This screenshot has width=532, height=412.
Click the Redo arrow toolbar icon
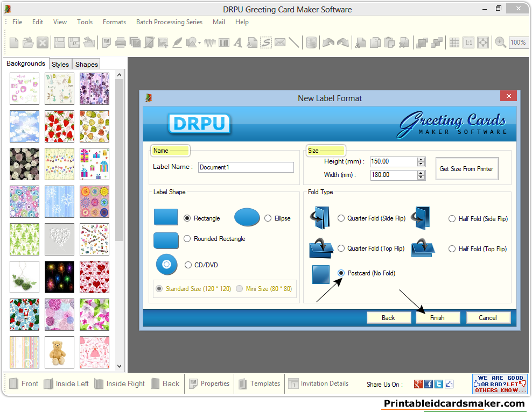click(343, 42)
